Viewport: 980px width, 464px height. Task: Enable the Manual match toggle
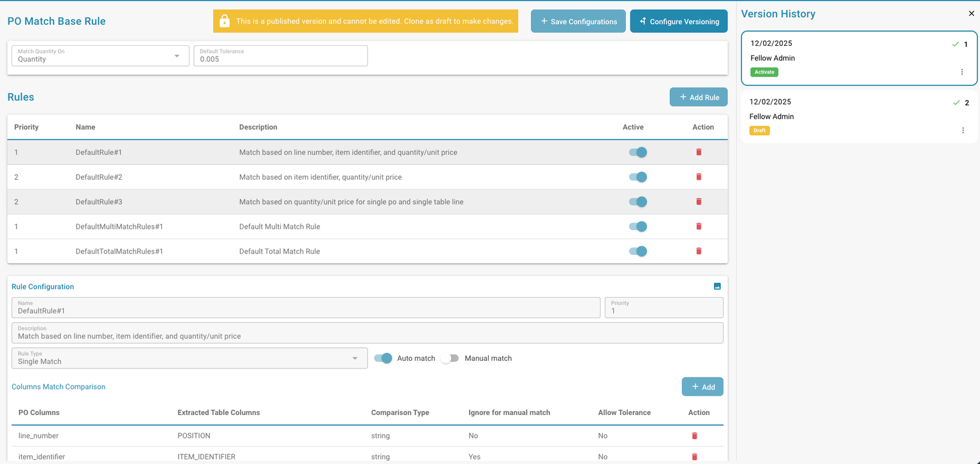pos(450,358)
